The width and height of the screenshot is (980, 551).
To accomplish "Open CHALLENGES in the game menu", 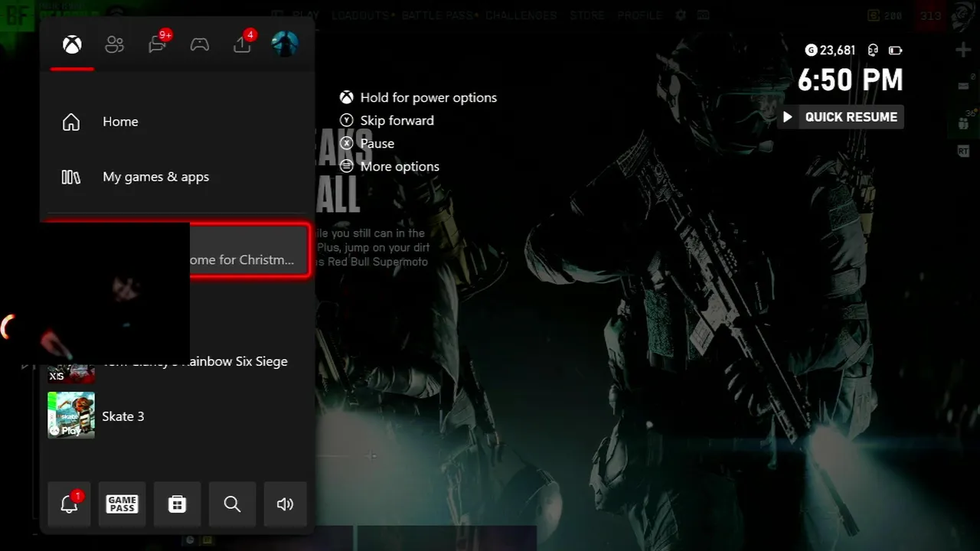I will pos(521,15).
